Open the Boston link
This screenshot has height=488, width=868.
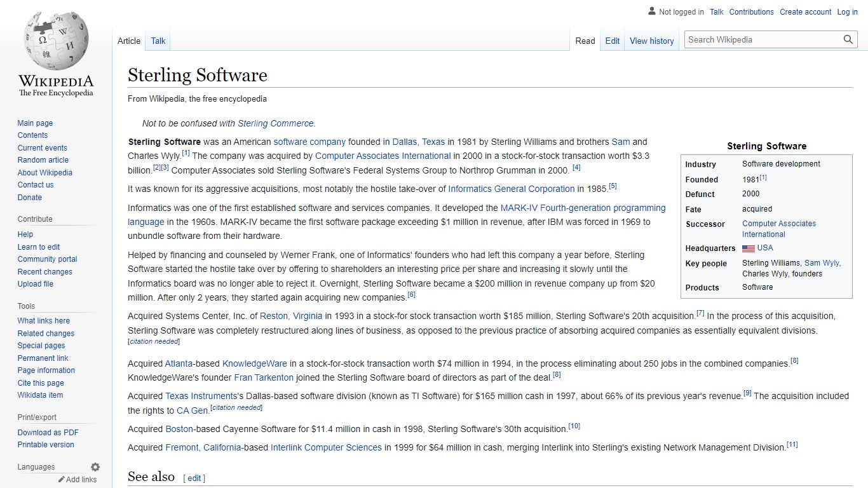pos(179,429)
